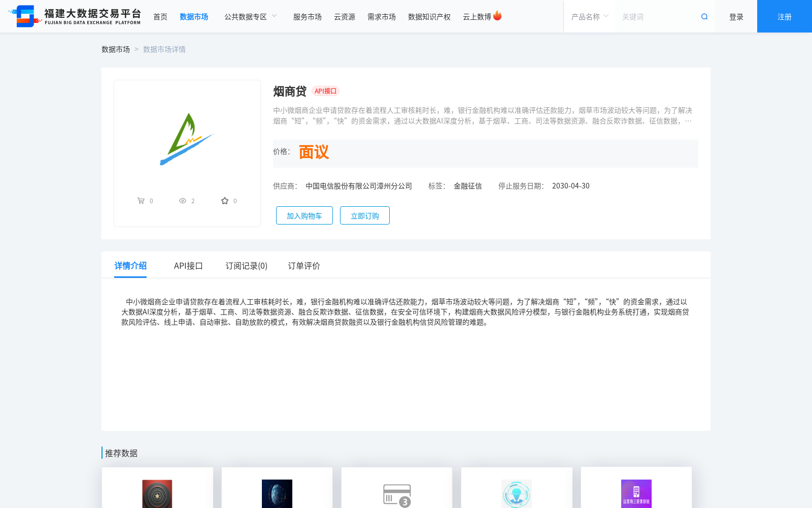Focus the 关键词 search input field
The width and height of the screenshot is (812, 508).
(x=657, y=17)
